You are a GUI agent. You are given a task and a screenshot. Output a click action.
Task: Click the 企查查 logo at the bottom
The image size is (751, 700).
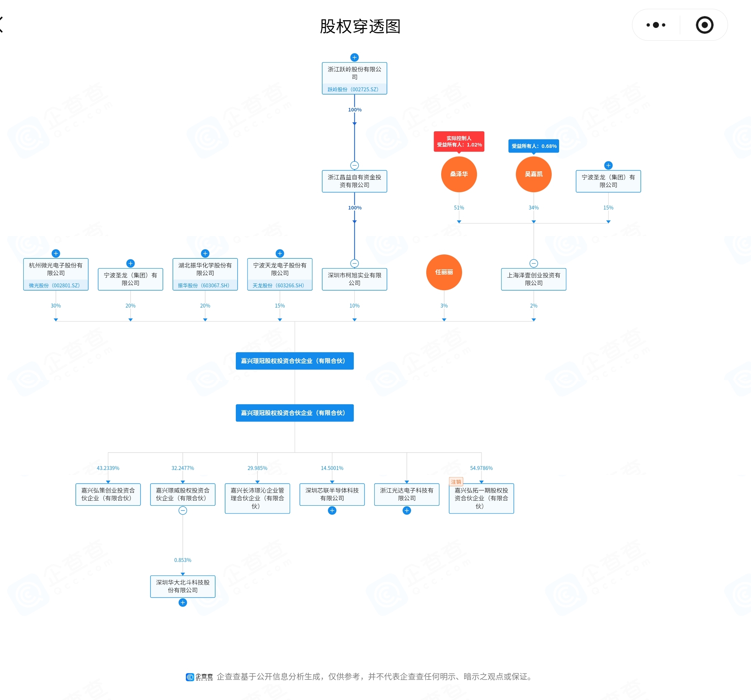point(199,677)
